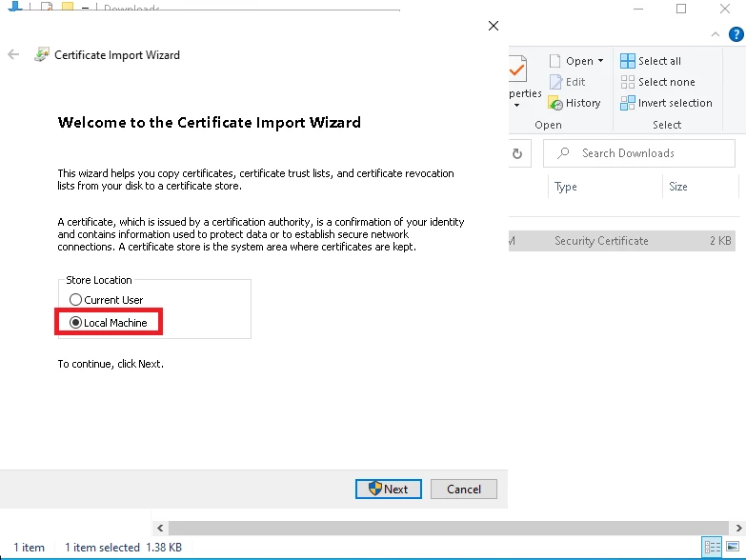Screen dimensions: 746x560
Task: Open the Explorer Properties checkmark icon
Action: pos(517,69)
